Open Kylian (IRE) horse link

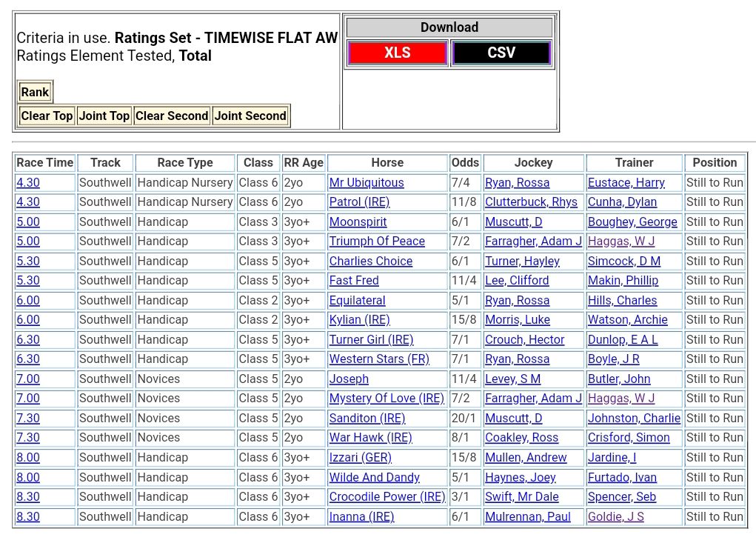click(x=359, y=319)
